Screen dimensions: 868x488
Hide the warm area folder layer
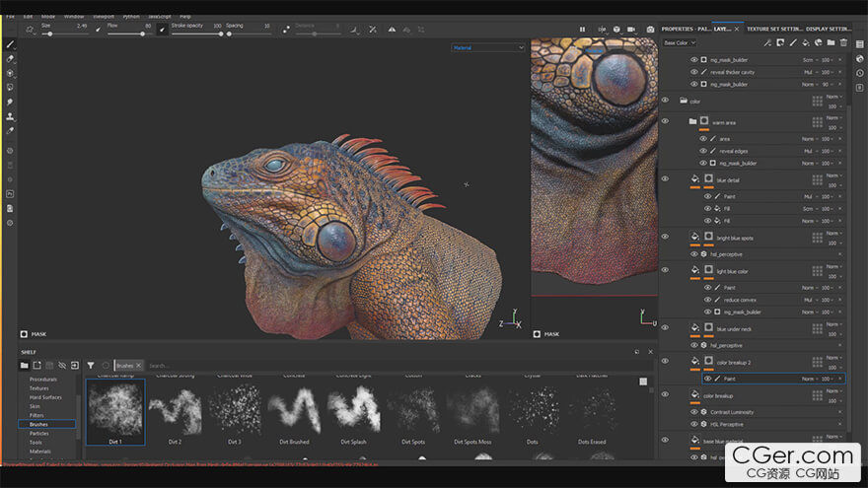666,121
